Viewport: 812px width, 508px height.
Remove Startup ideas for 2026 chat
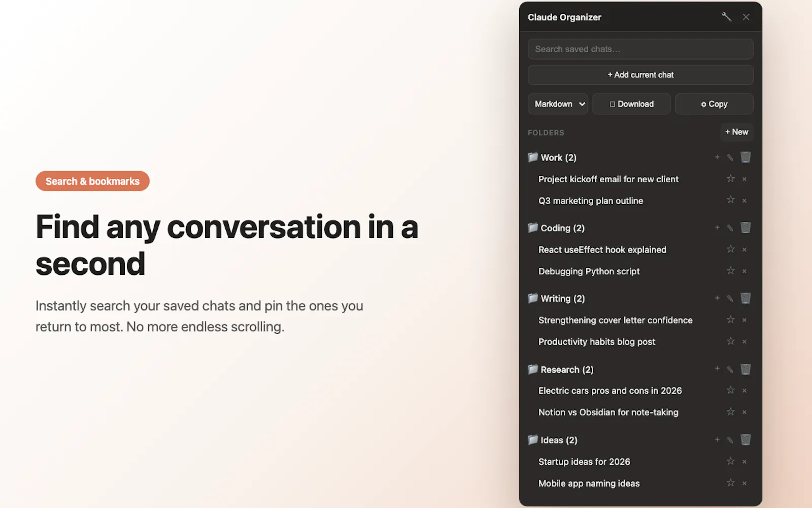745,462
